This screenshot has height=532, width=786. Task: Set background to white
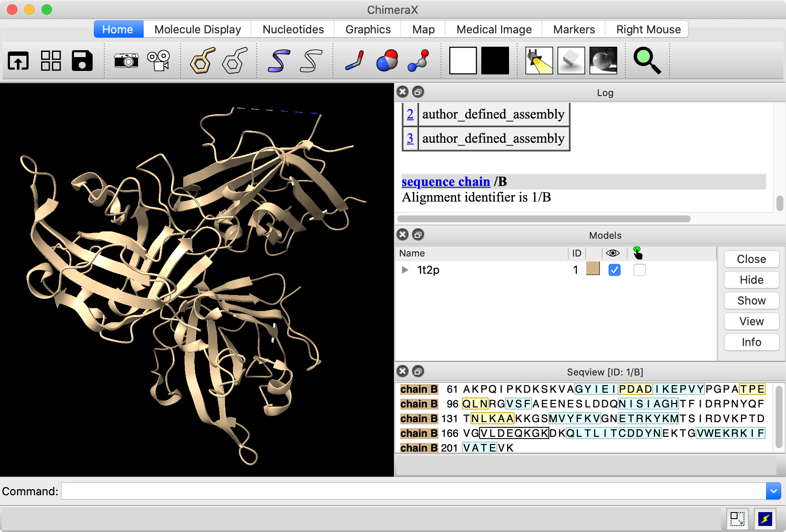pyautogui.click(x=463, y=61)
